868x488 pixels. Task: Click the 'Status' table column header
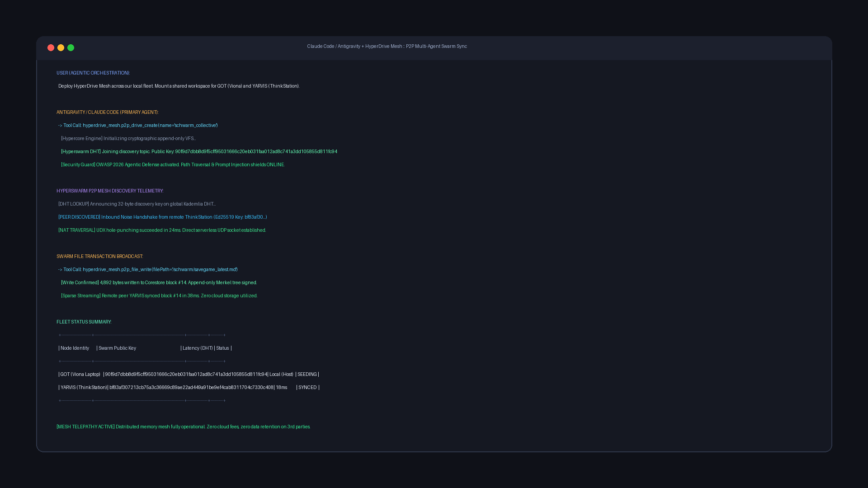[x=222, y=348]
